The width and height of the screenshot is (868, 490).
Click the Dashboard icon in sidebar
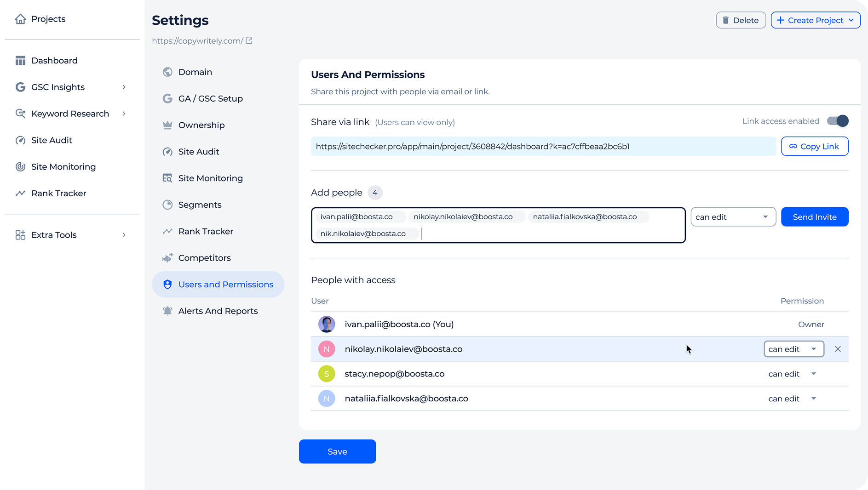(x=20, y=61)
